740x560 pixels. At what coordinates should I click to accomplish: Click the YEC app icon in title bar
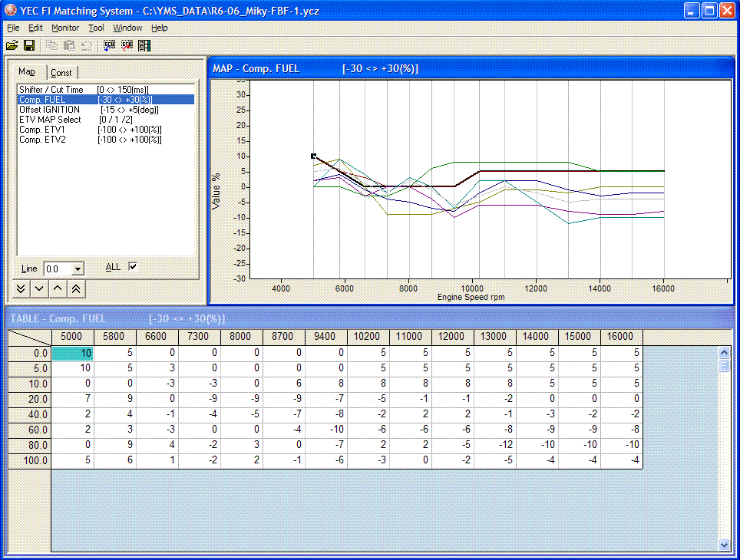coord(11,11)
